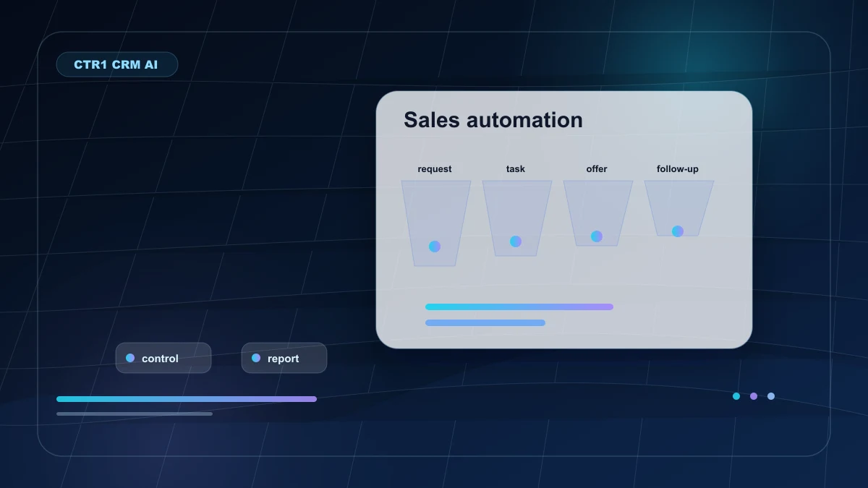The width and height of the screenshot is (868, 488).
Task: Click the long gradient progress bar below control
Action: (187, 399)
